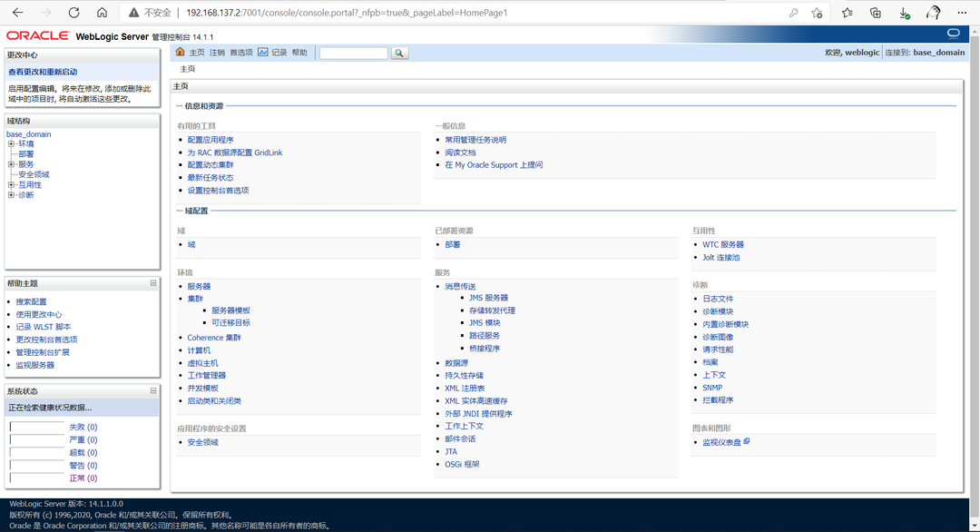Open the 数据源 link under 服务

click(456, 363)
